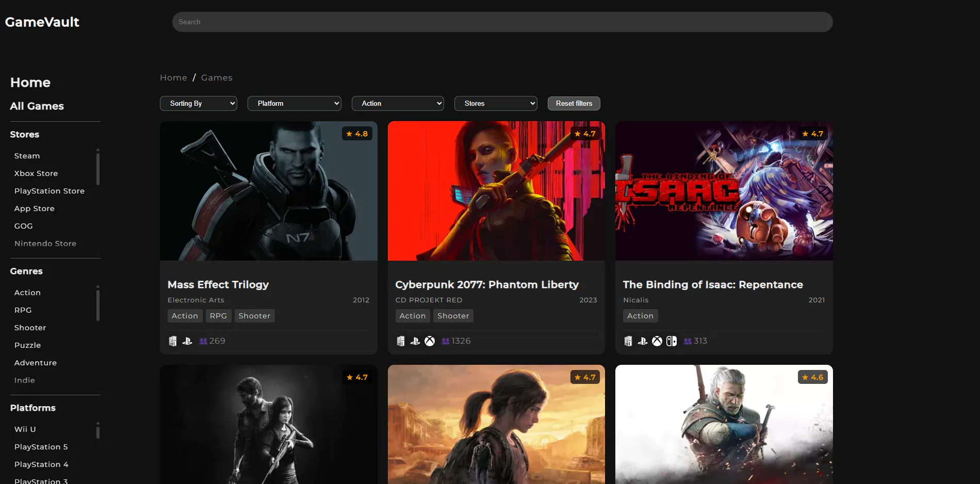Open Home in the sidebar
This screenshot has width=980, height=484.
point(30,83)
